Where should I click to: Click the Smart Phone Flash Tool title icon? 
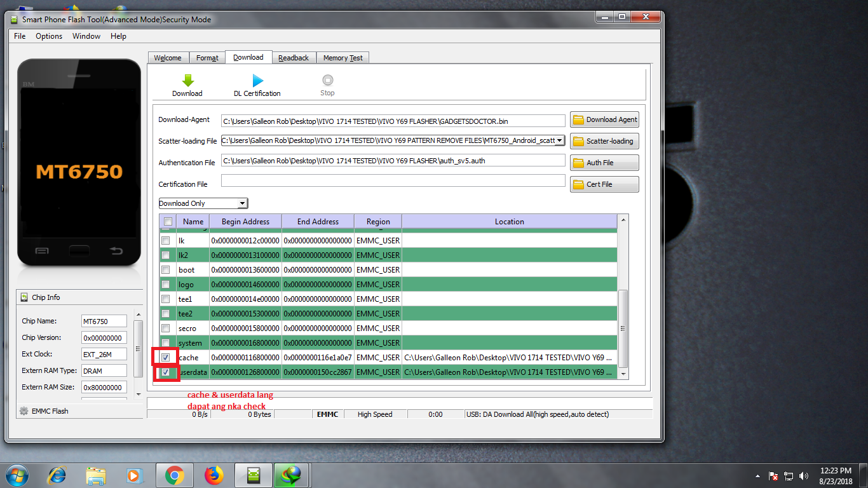(x=15, y=20)
